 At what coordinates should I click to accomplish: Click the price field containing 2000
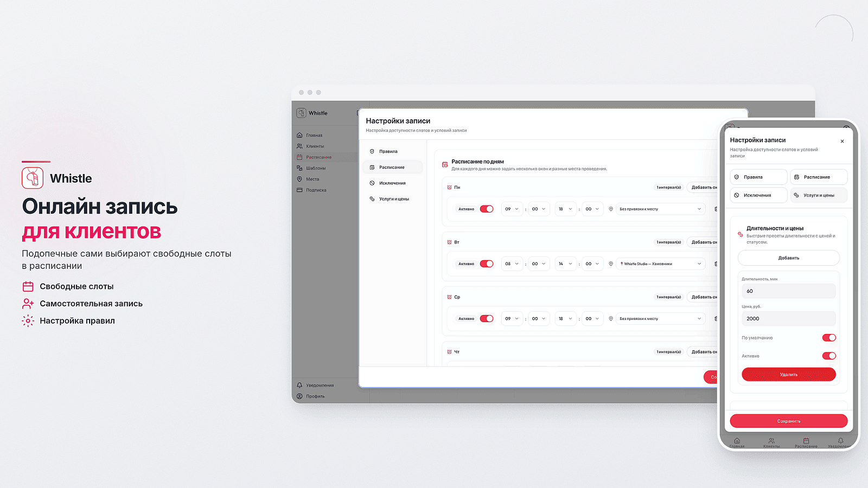tap(789, 318)
